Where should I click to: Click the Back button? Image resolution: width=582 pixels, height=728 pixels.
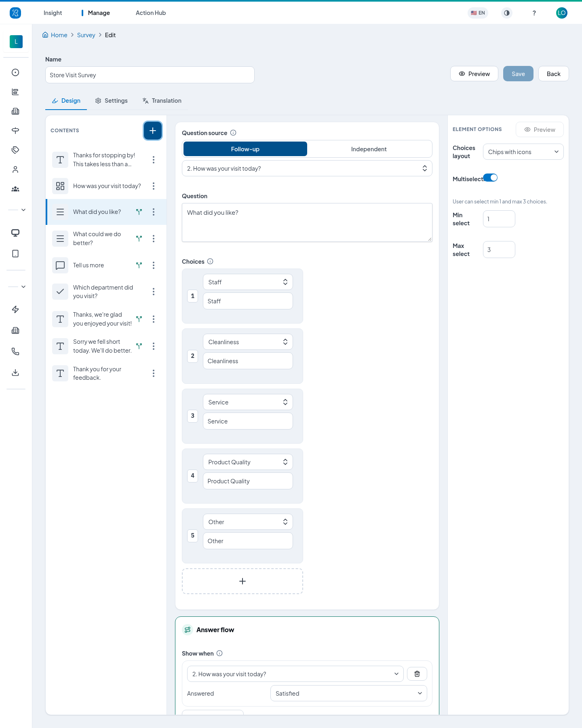tap(554, 74)
